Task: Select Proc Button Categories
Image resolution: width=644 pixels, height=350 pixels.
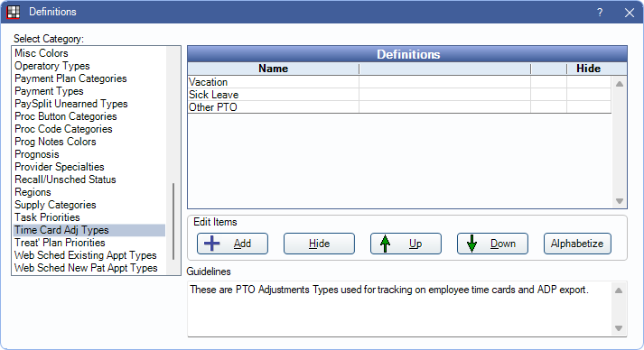Action: click(x=89, y=116)
